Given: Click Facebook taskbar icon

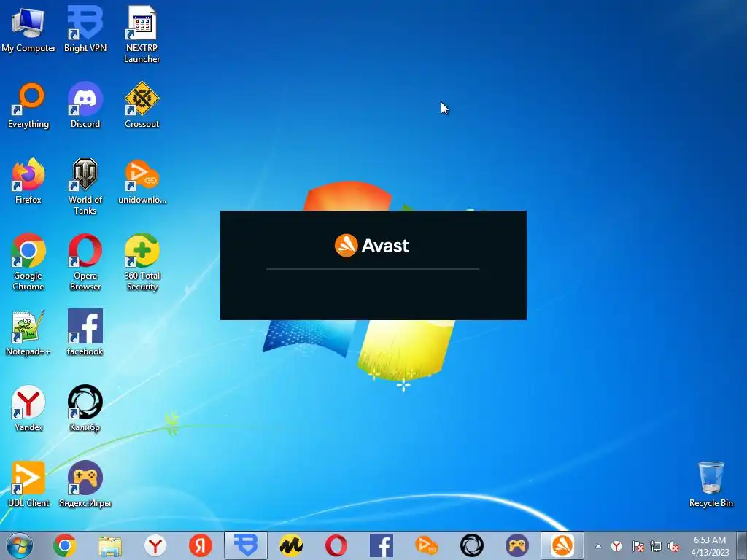Looking at the screenshot, I should click(x=382, y=545).
